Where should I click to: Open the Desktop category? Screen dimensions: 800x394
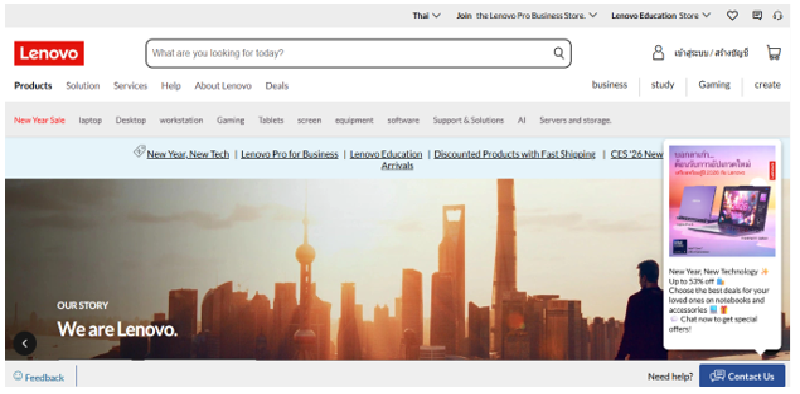131,120
